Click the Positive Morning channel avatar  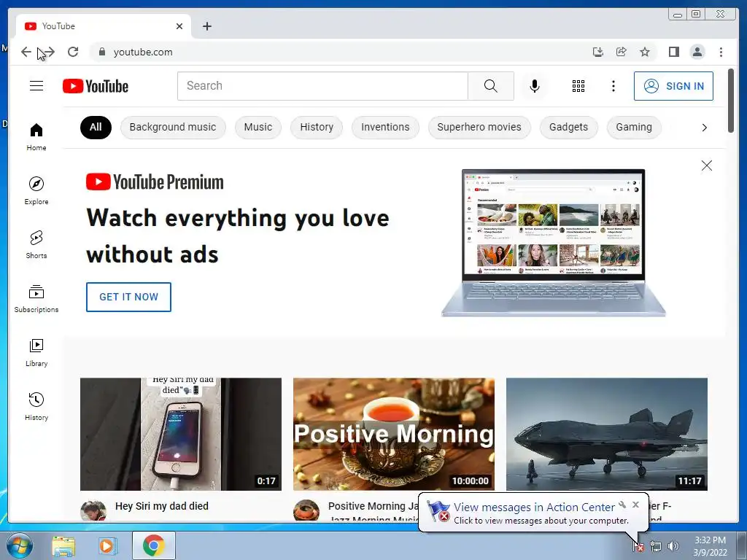click(306, 511)
